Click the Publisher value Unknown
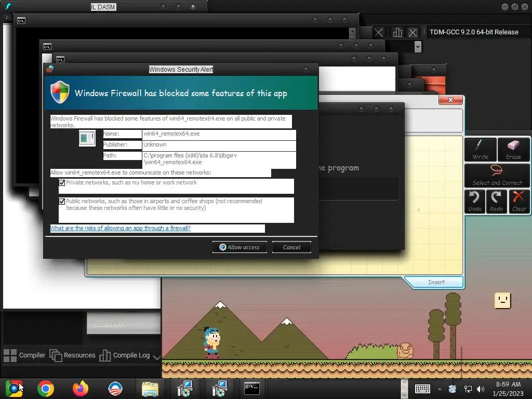This screenshot has width=532, height=399. click(155, 144)
